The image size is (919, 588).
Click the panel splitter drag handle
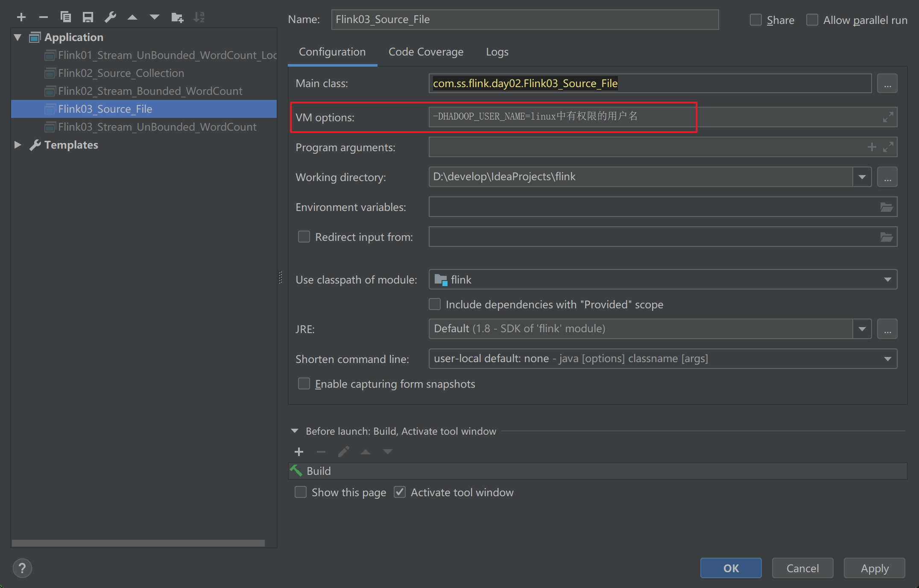pyautogui.click(x=281, y=278)
